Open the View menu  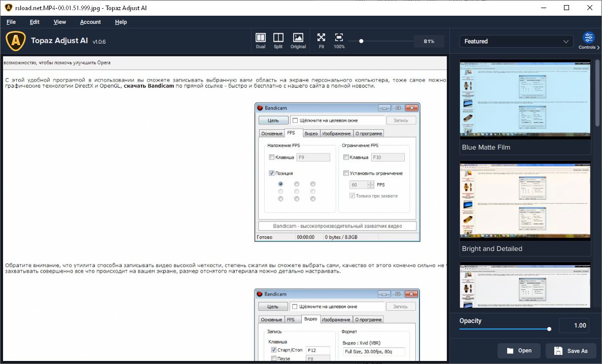tap(59, 22)
